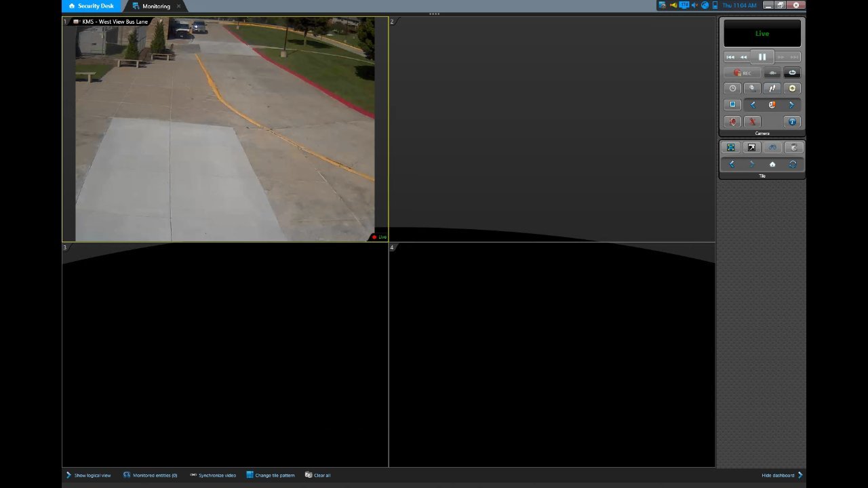The height and width of the screenshot is (488, 868).
Task: Toggle the digital zoom tool
Action: point(772,88)
